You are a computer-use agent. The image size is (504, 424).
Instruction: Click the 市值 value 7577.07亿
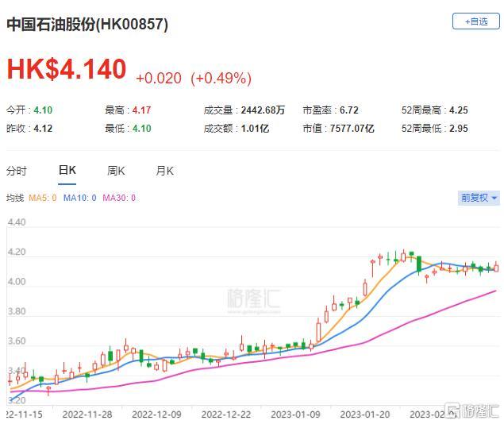point(352,129)
